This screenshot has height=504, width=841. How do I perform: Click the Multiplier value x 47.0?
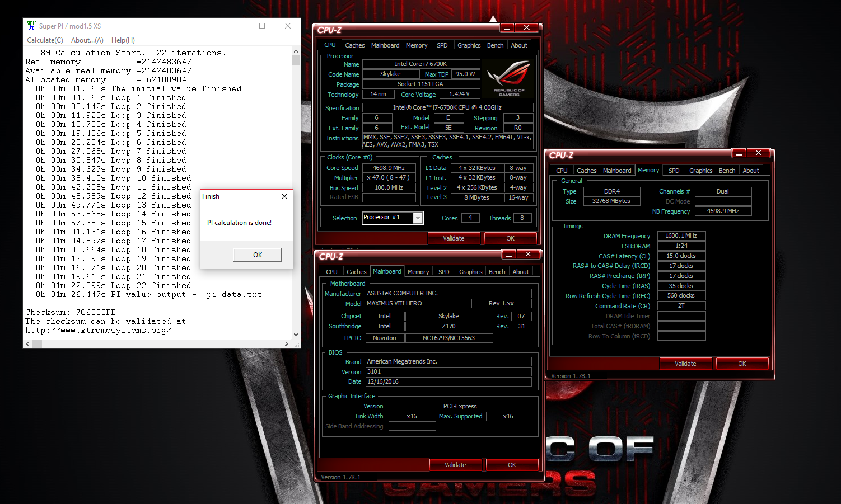pyautogui.click(x=389, y=178)
